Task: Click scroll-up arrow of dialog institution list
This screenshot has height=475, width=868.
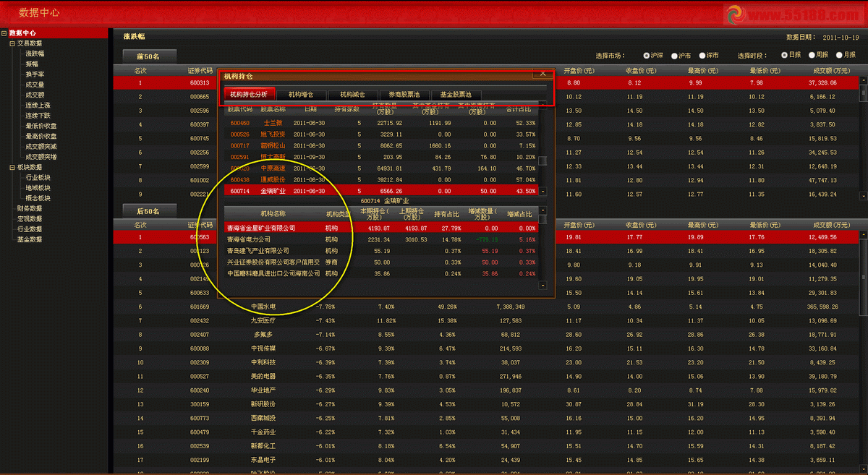Action: (543, 210)
